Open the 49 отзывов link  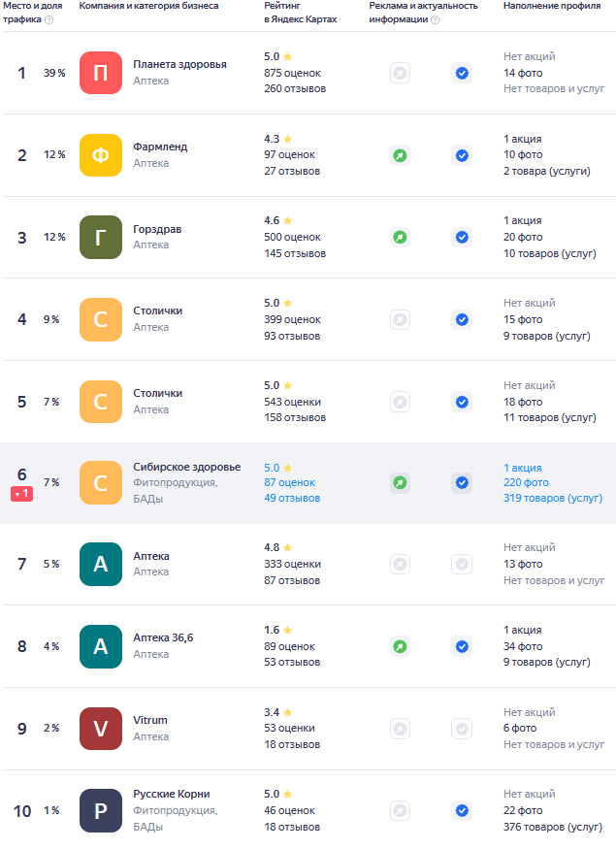pos(292,498)
